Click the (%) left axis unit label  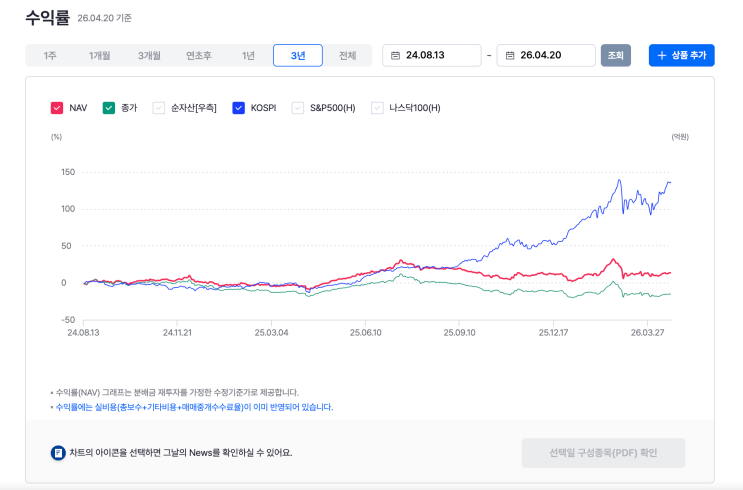pos(56,137)
